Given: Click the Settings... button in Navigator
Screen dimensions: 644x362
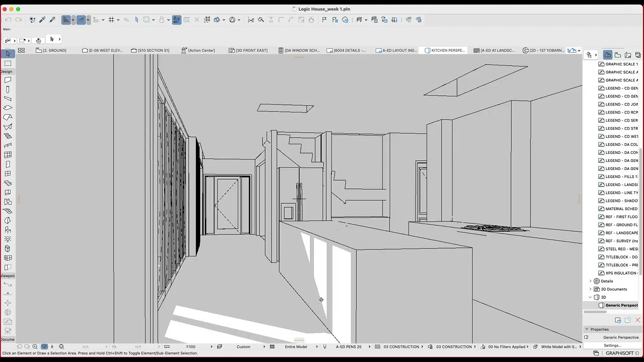Looking at the screenshot, I should tap(612, 345).
